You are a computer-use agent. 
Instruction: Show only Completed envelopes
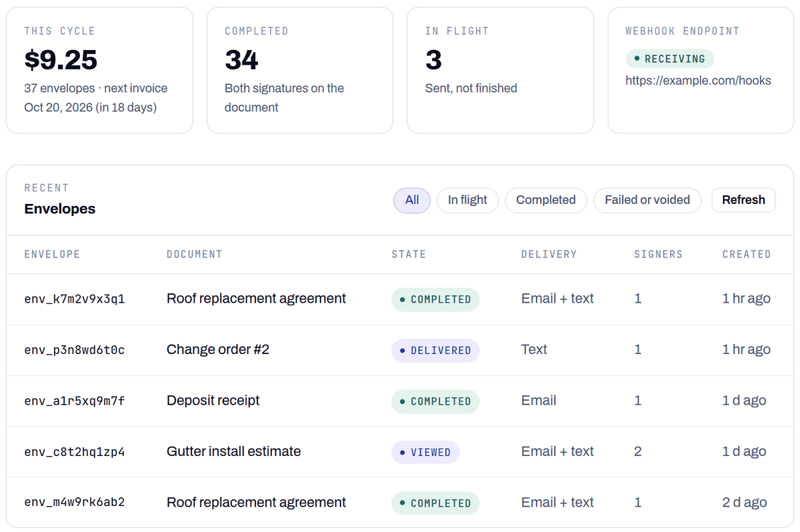click(545, 200)
